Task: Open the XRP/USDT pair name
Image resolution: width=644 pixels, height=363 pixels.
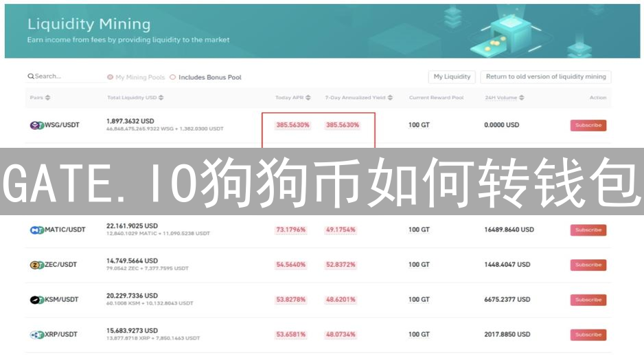Action: click(x=61, y=334)
